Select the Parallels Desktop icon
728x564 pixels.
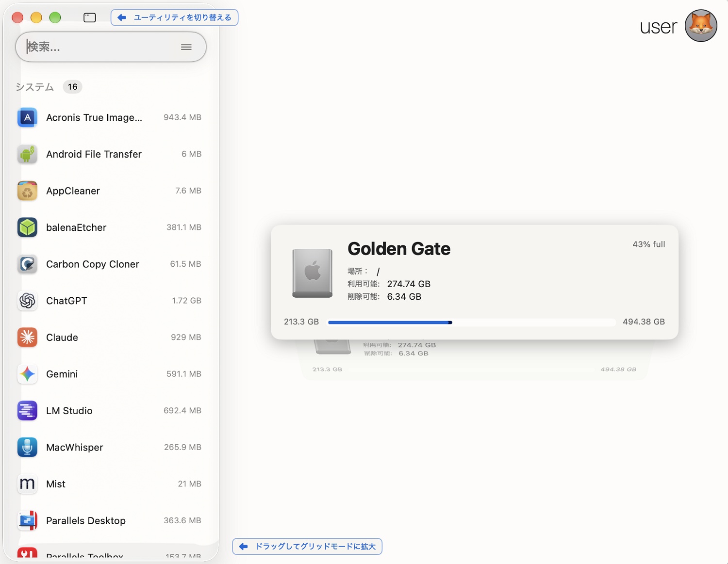[x=28, y=520]
